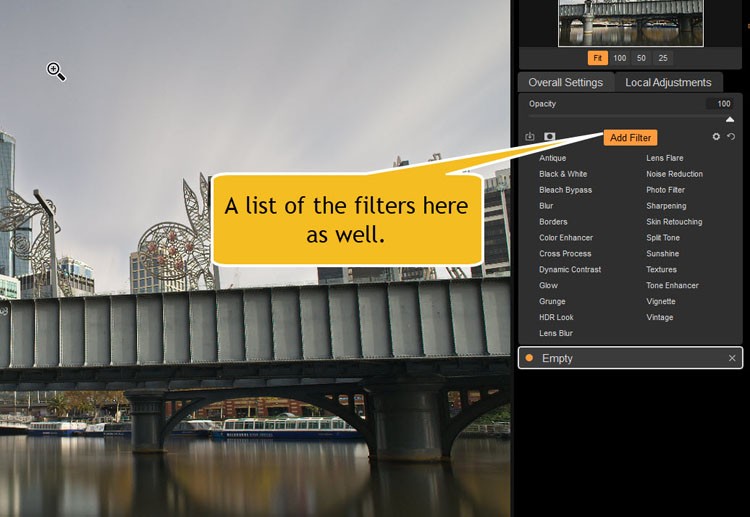Choose the Photo Filter entry
Screen dimensions: 750x517
click(x=665, y=190)
